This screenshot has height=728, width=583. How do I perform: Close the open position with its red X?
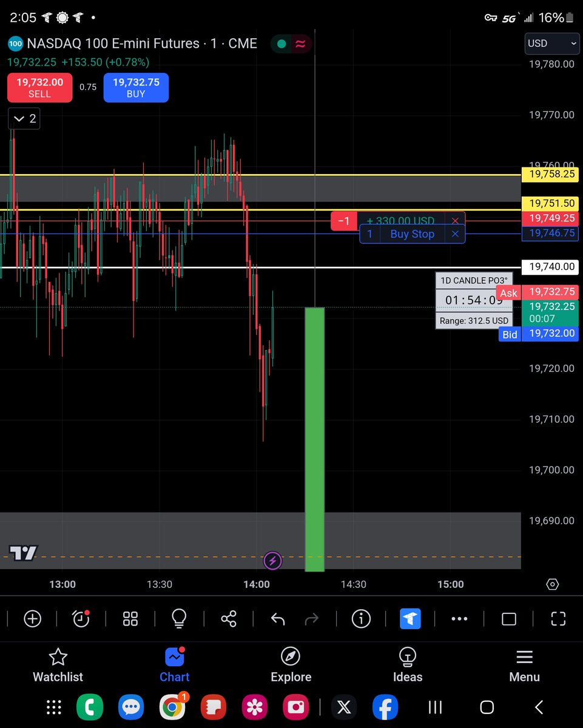[455, 221]
